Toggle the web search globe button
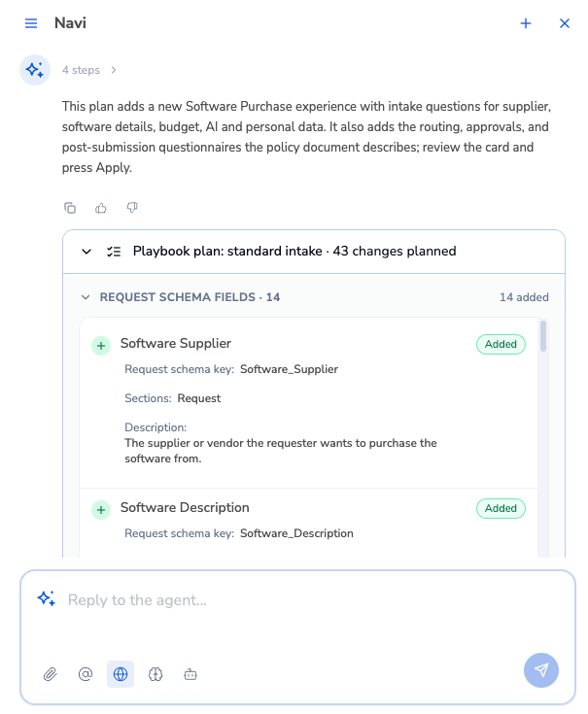588x714 pixels. (121, 674)
